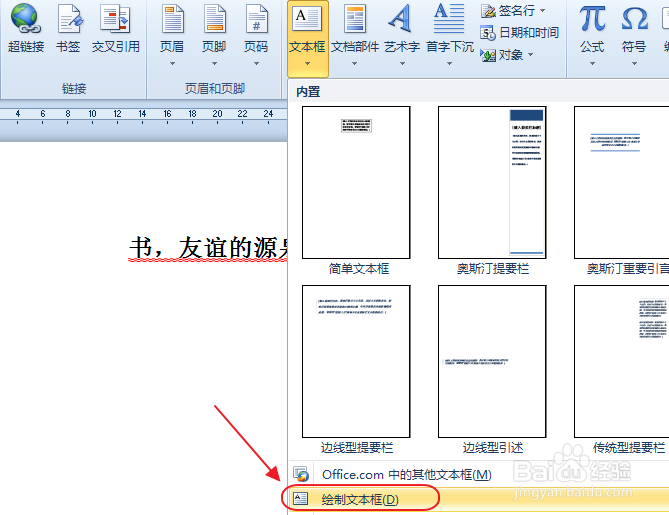This screenshot has width=669, height=515.
Task: Click the Office.com text boxes icon
Action: point(301,474)
